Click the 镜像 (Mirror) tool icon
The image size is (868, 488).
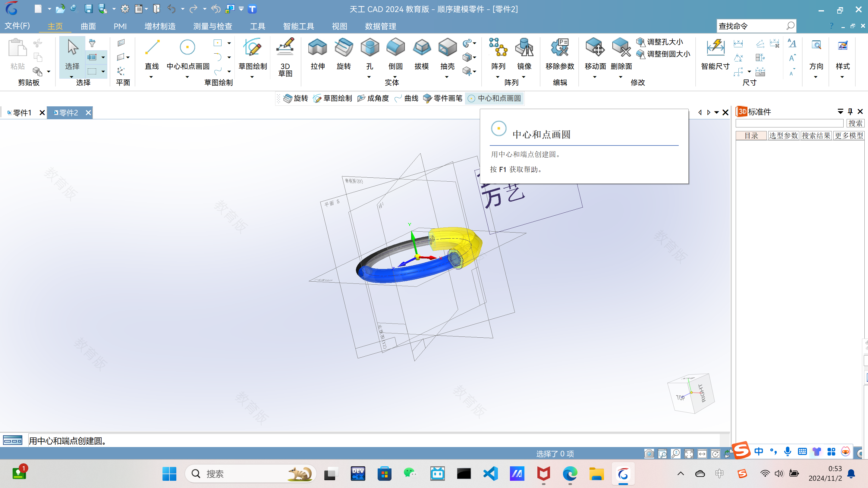coord(524,47)
